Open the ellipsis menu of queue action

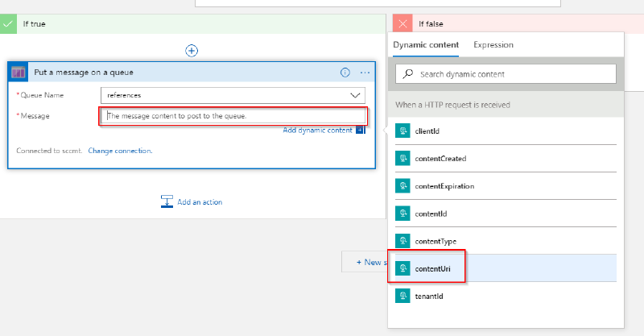[365, 73]
